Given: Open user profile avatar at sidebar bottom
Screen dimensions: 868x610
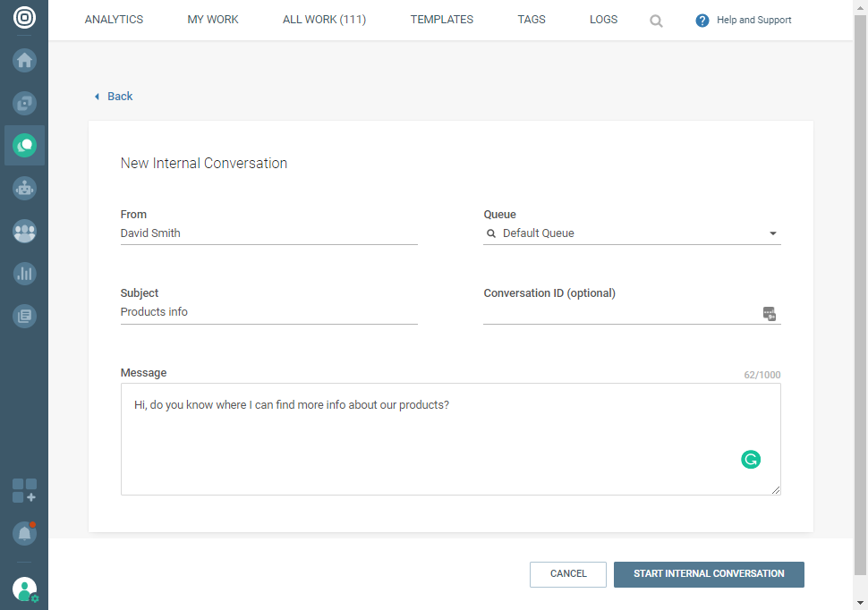Looking at the screenshot, I should [24, 589].
